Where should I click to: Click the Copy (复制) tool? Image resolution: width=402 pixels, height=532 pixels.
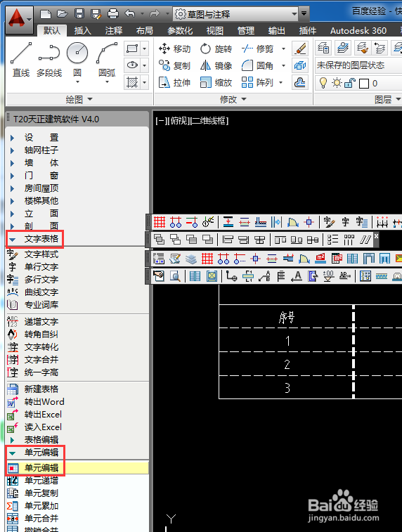(175, 65)
